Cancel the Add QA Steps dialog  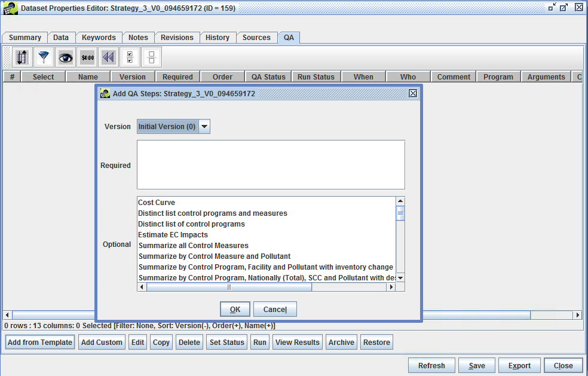pos(275,309)
